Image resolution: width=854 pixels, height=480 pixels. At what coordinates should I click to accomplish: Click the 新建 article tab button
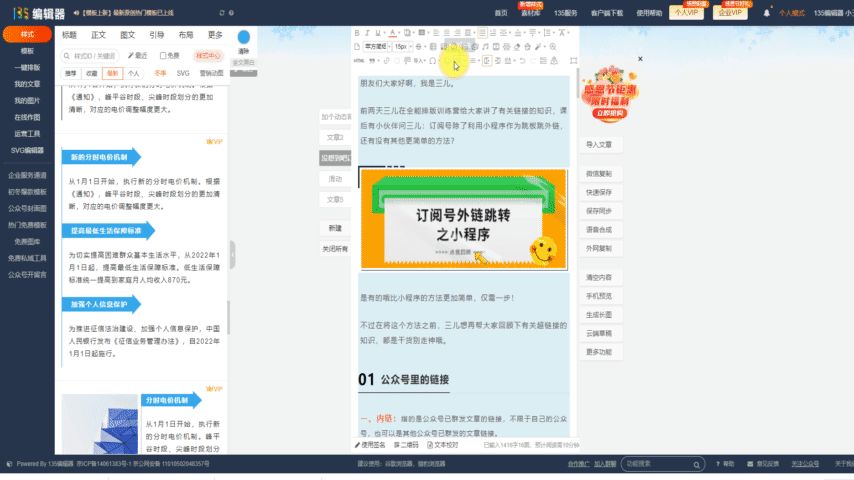point(335,228)
